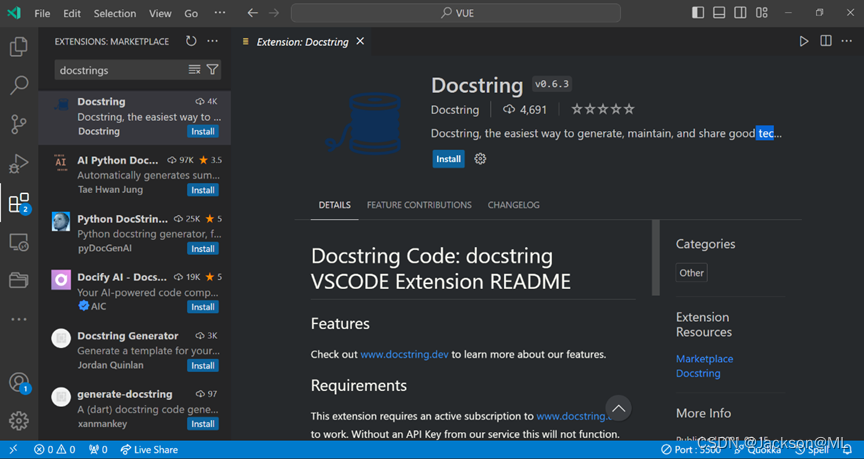Go back with the left arrow

(252, 13)
